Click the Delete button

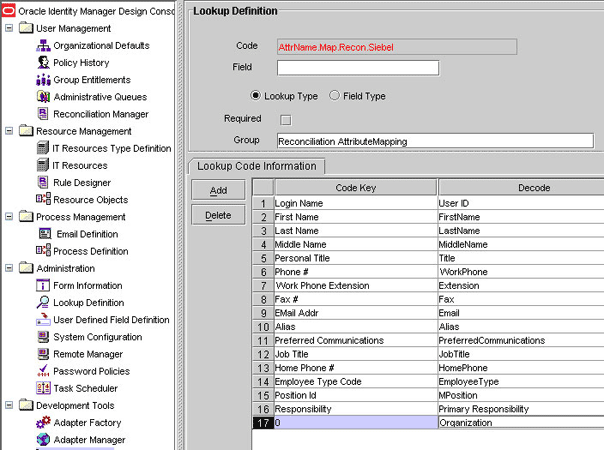tap(218, 215)
